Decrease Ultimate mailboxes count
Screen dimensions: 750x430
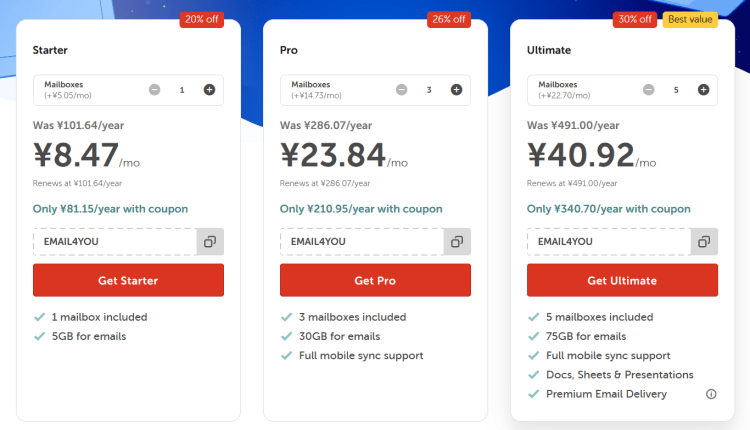[649, 89]
